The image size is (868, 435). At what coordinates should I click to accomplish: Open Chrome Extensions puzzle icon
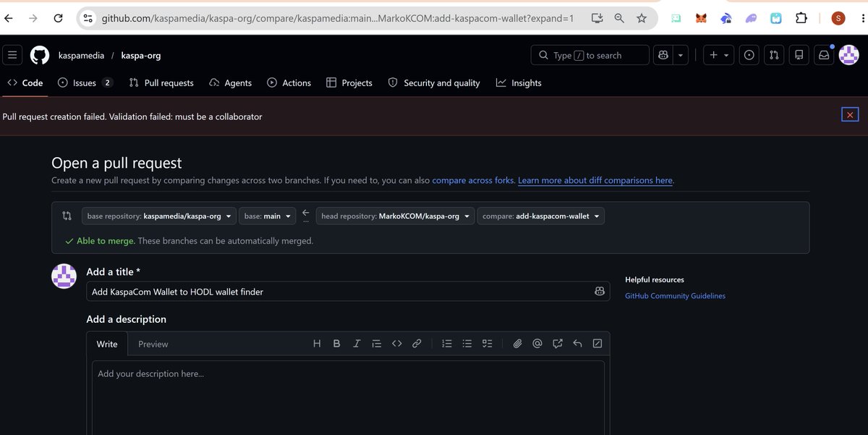[801, 18]
